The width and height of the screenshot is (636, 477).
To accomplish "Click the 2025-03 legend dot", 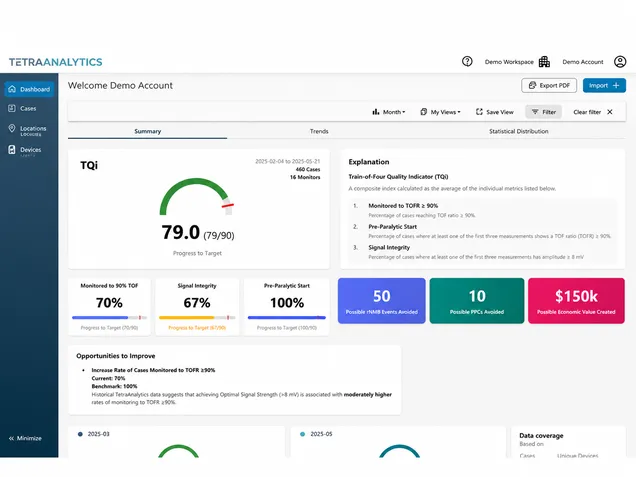I will pyautogui.click(x=80, y=434).
